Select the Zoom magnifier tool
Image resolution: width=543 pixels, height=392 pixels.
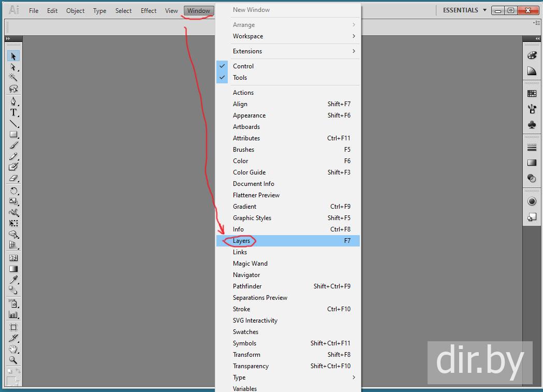[x=13, y=360]
